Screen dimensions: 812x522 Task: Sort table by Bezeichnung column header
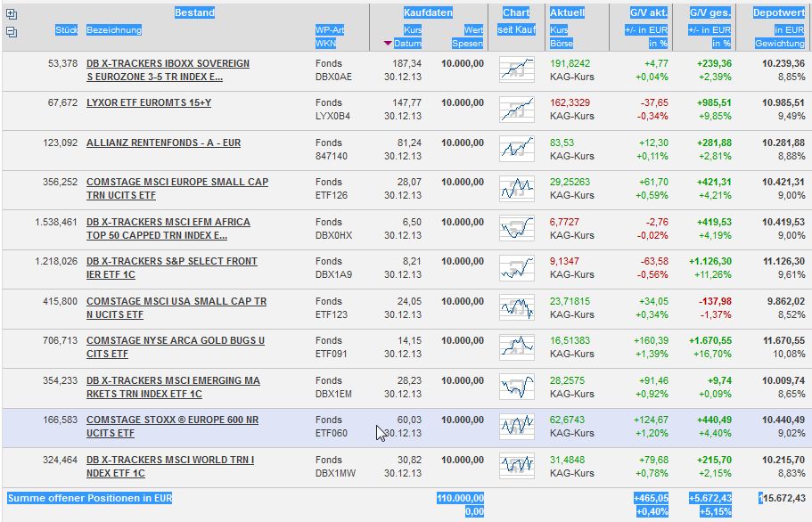[x=114, y=29]
